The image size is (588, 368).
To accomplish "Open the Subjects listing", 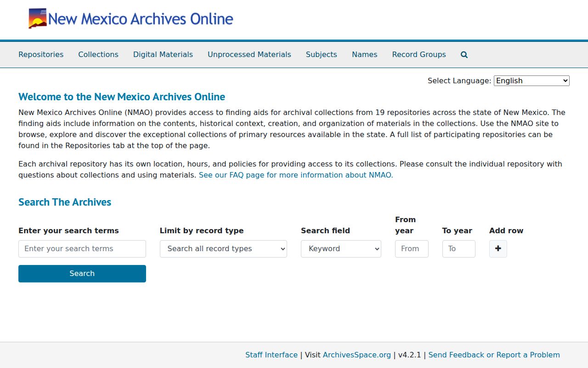I will click(x=322, y=54).
